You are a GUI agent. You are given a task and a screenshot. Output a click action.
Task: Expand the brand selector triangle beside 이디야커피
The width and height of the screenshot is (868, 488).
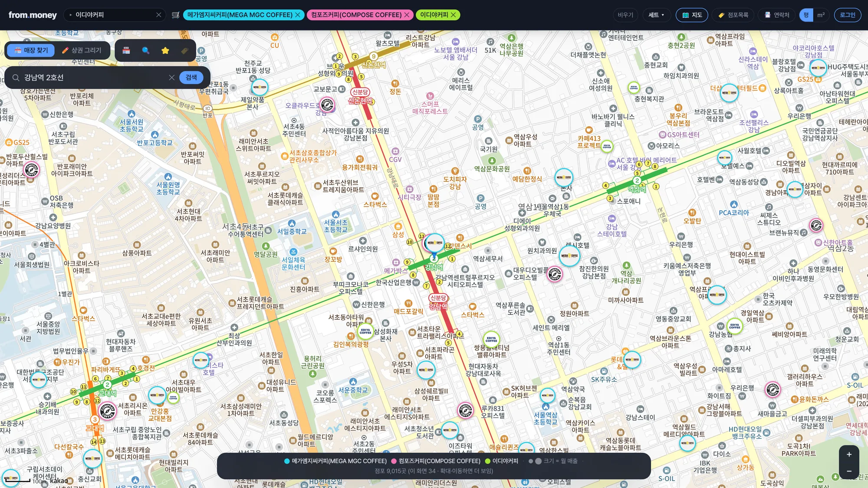pyautogui.click(x=71, y=15)
